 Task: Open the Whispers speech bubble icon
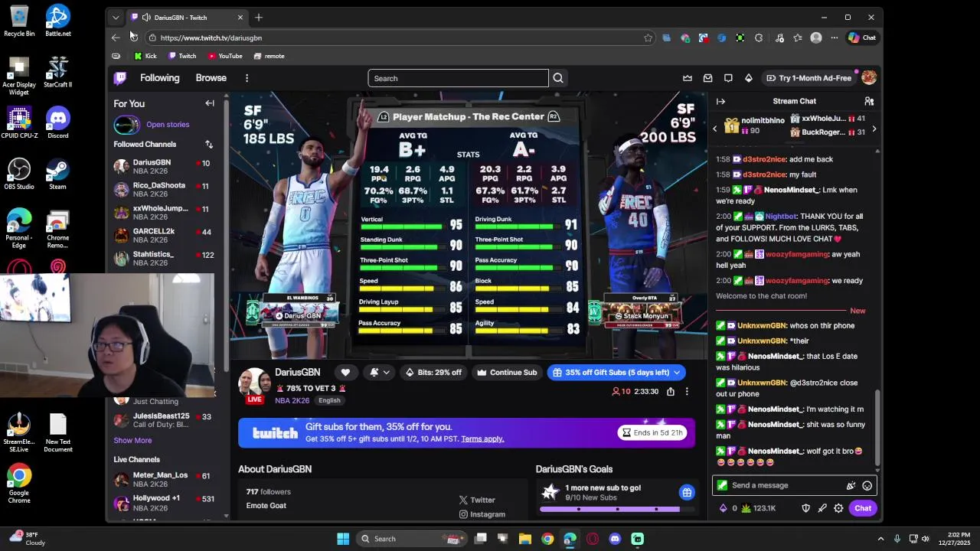728,78
